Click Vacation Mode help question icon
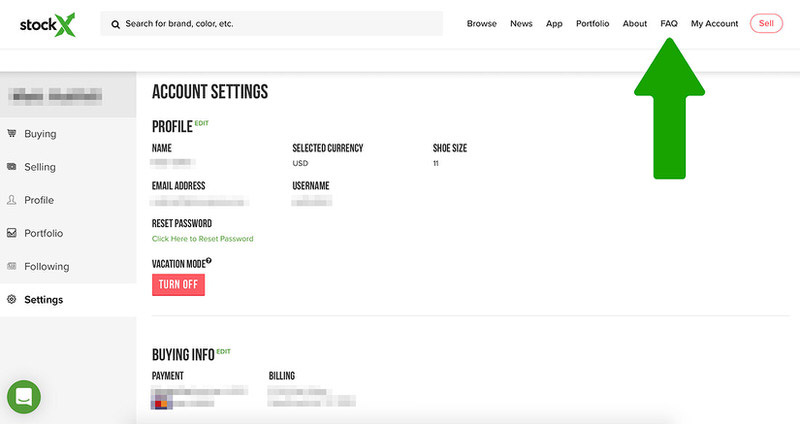This screenshot has height=424, width=800. [x=209, y=261]
